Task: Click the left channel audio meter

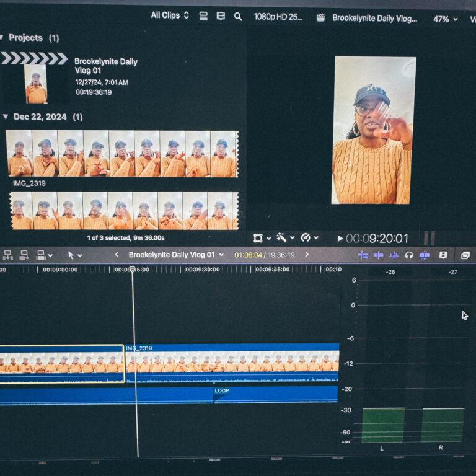Action: tap(384, 425)
